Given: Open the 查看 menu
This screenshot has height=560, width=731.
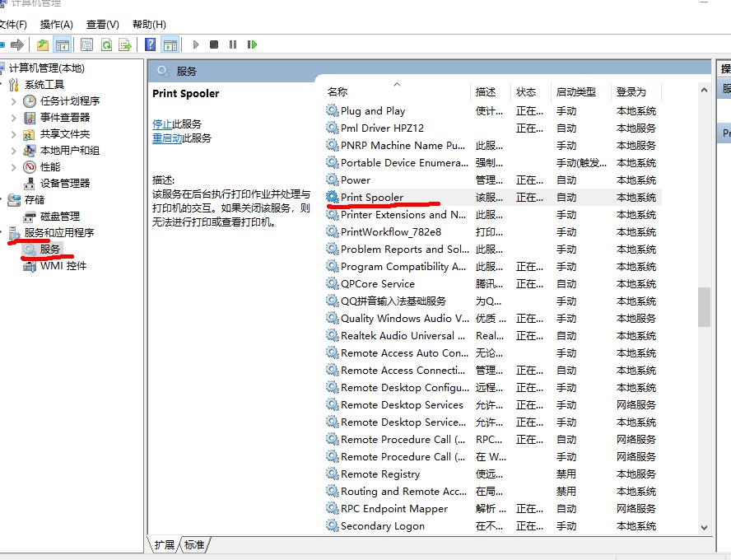Looking at the screenshot, I should tap(100, 24).
